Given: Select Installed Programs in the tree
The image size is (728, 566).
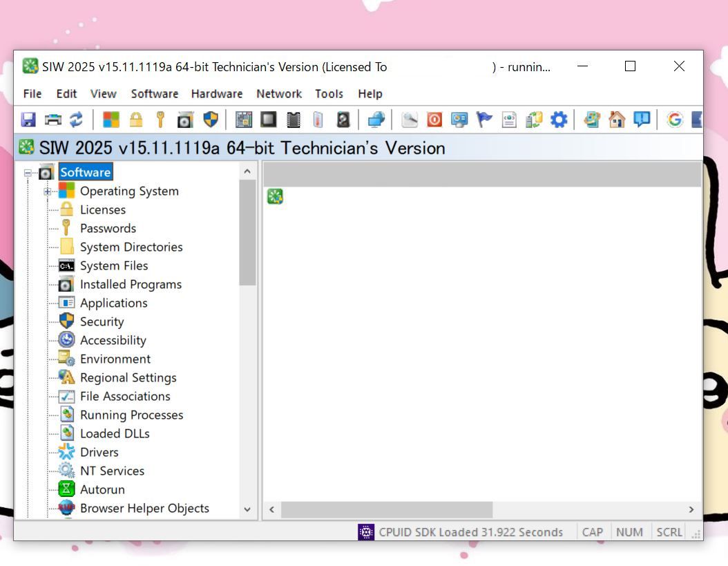Looking at the screenshot, I should [x=131, y=284].
